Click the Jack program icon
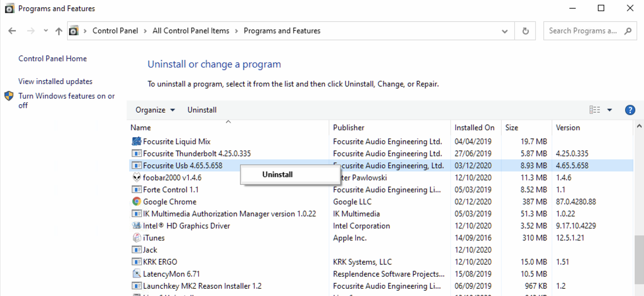This screenshot has width=644, height=296. pyautogui.click(x=136, y=249)
